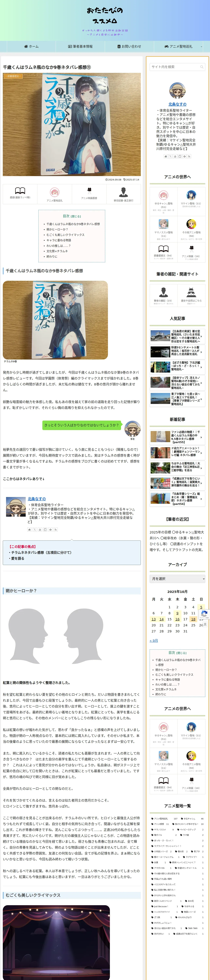This screenshot has width=210, height=980.
Task: Select calendar date 13
Action: [x=154, y=619]
